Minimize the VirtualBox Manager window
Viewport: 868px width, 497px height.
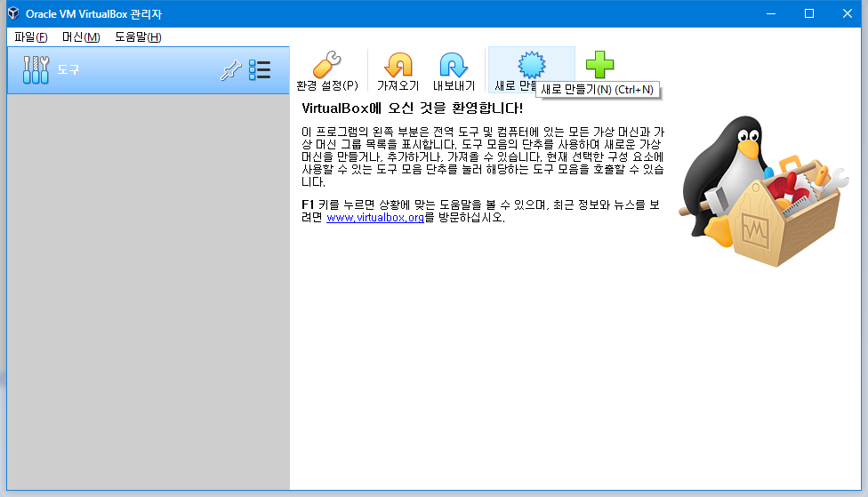click(x=771, y=13)
